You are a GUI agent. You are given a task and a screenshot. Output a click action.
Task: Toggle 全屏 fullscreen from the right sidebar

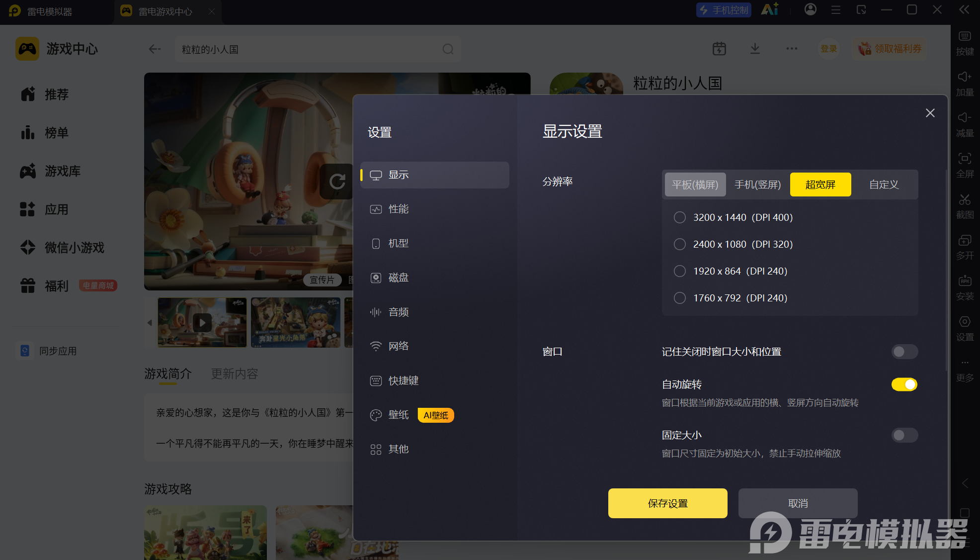pyautogui.click(x=965, y=165)
